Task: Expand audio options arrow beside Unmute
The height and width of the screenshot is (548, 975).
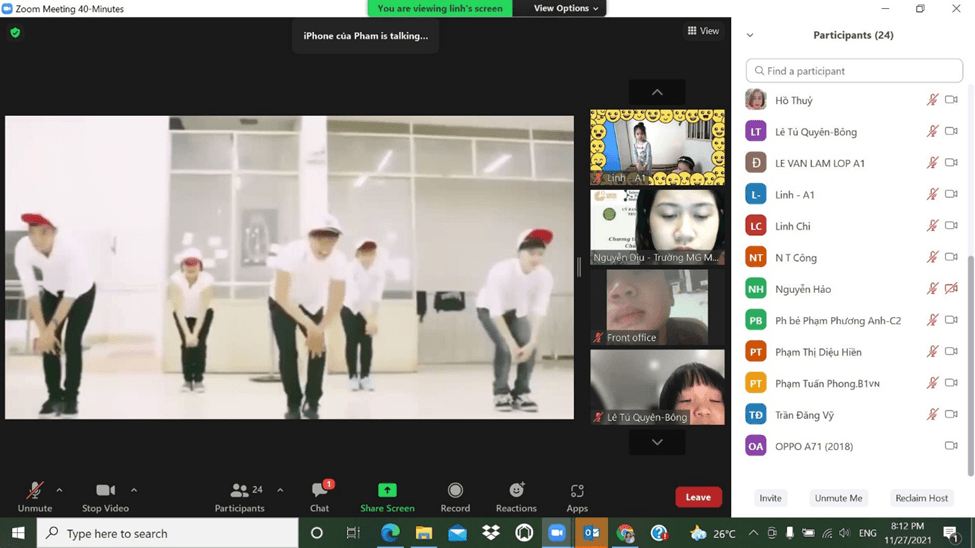Action: [x=60, y=491]
